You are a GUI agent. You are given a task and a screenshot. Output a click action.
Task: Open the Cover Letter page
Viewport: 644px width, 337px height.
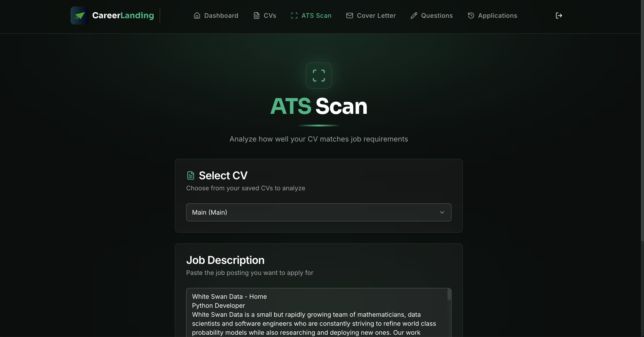click(x=376, y=16)
